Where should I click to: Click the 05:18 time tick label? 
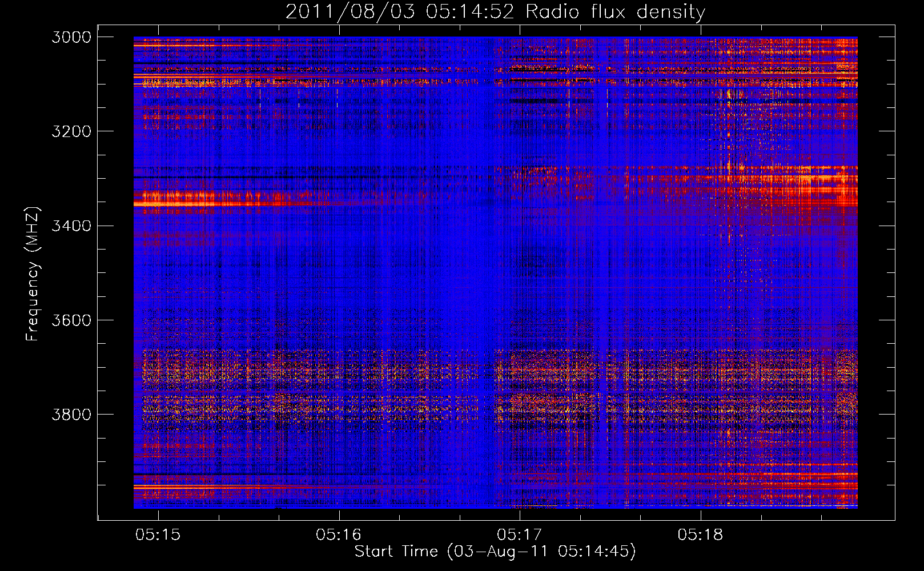pyautogui.click(x=700, y=534)
